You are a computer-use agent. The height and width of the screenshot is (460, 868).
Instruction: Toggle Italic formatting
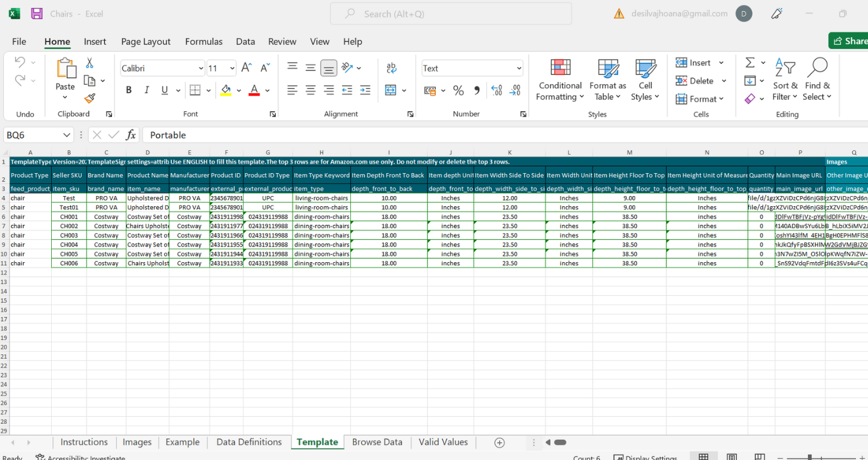point(146,90)
